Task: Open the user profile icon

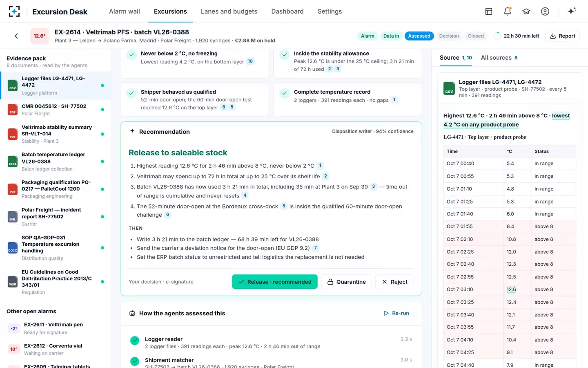Action: pyautogui.click(x=545, y=11)
